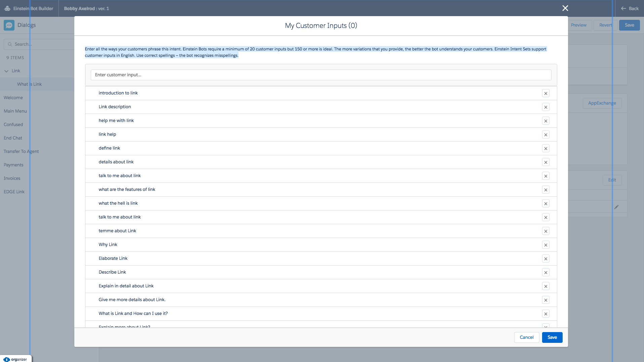Open the AppExchange link

click(x=602, y=103)
